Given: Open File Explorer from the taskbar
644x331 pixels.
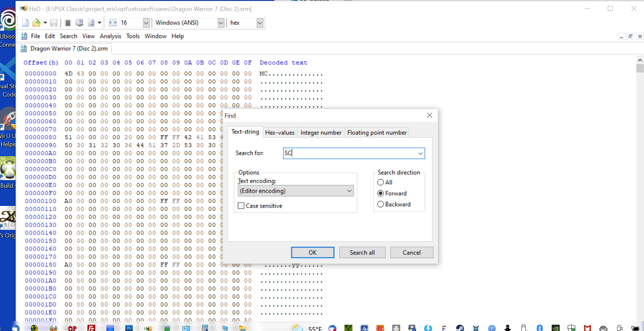Looking at the screenshot, I should (x=243, y=328).
